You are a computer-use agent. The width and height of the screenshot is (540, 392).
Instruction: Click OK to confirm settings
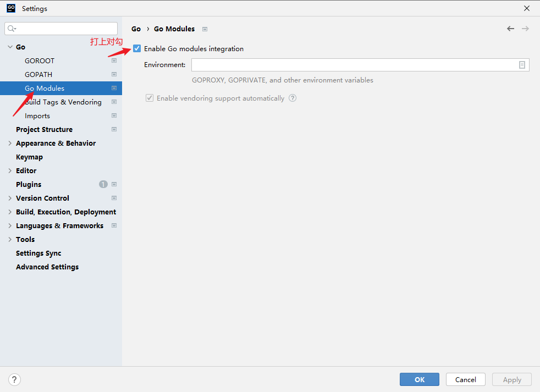point(420,379)
